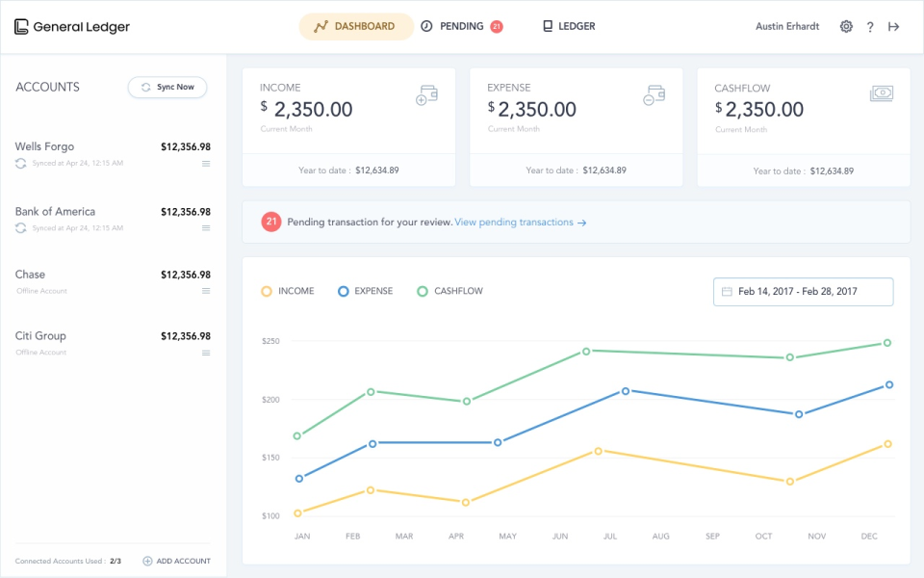Click the ACCOUNTS sidebar heading
Screen dimensions: 924x578
coord(48,87)
